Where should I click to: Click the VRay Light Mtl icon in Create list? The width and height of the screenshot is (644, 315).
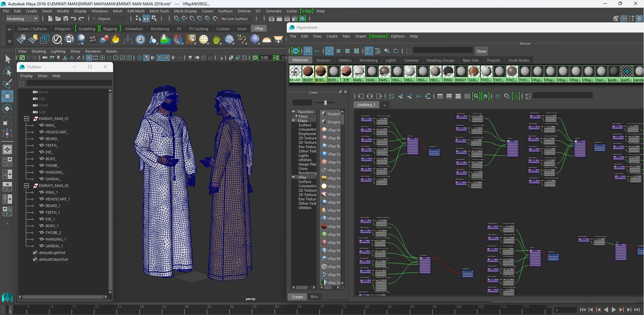point(324,186)
